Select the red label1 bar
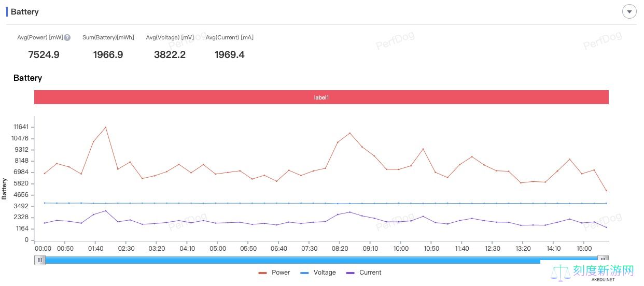644x286 pixels. coord(321,97)
